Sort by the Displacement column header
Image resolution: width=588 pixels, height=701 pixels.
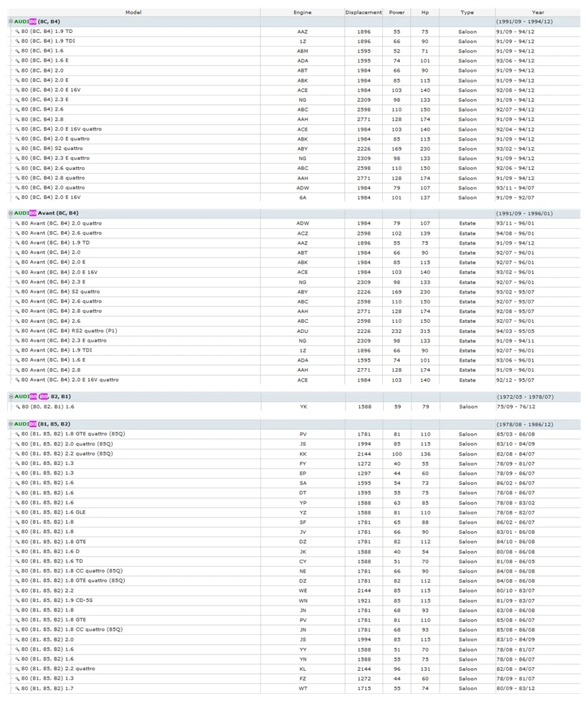364,12
